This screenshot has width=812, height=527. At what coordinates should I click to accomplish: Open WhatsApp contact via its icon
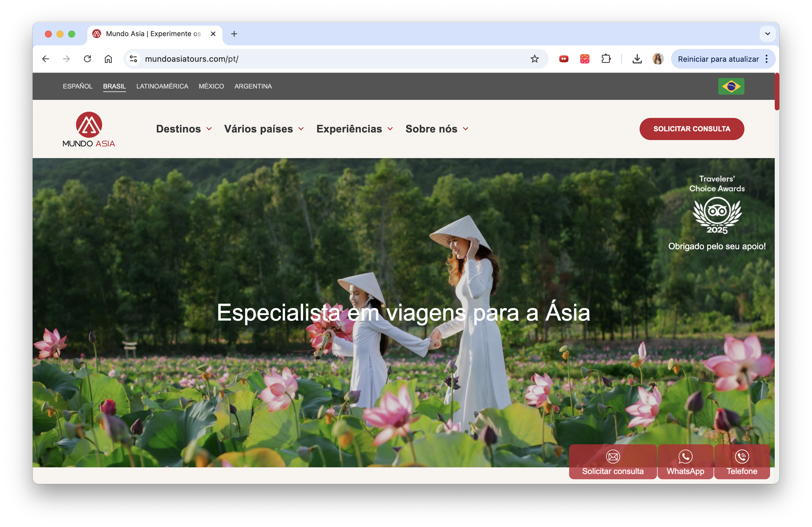[x=685, y=457]
